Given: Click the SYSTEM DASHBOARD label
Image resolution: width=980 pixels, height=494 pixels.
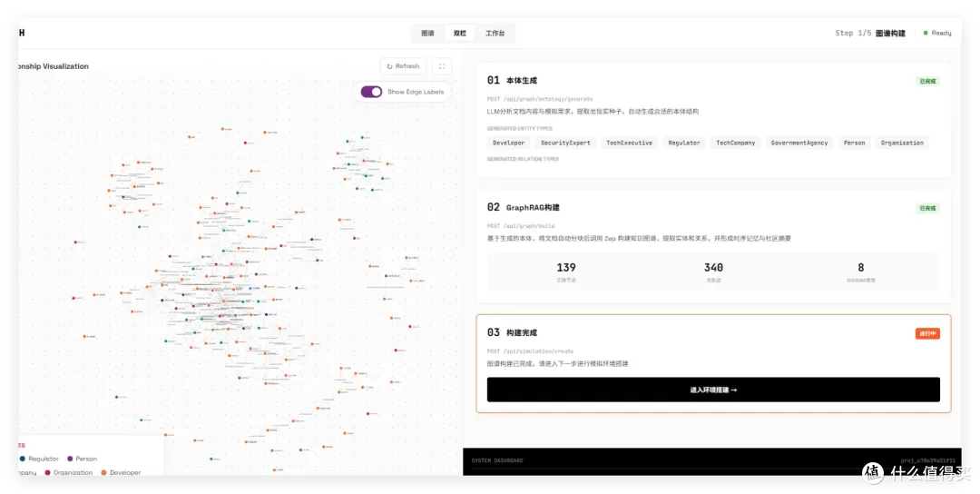Looking at the screenshot, I should point(497,461).
